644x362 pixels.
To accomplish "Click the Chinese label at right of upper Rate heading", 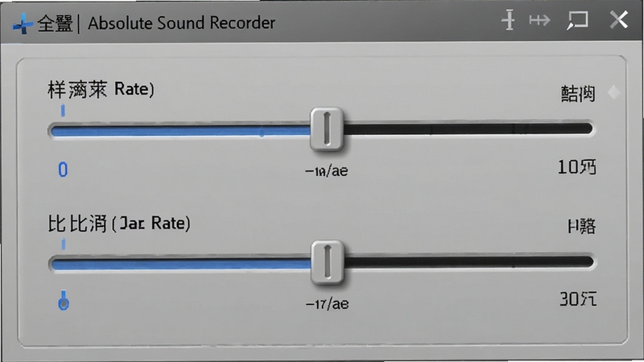I will coord(578,93).
